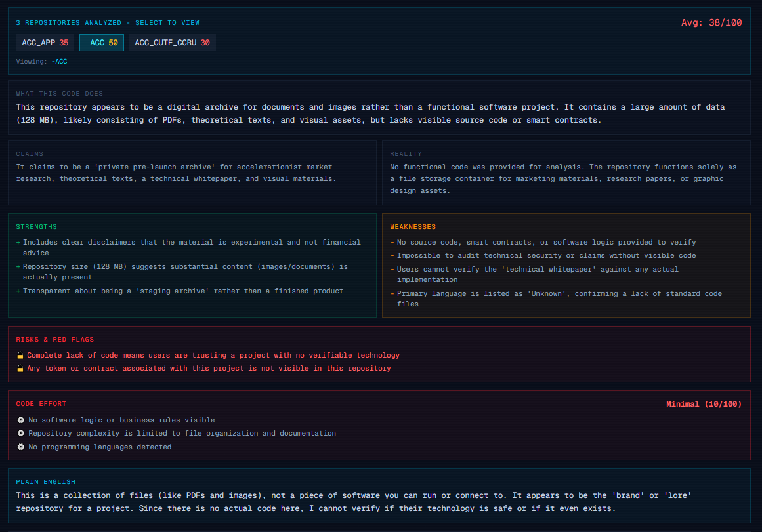Click the Avg: 38/100 score

(711, 22)
